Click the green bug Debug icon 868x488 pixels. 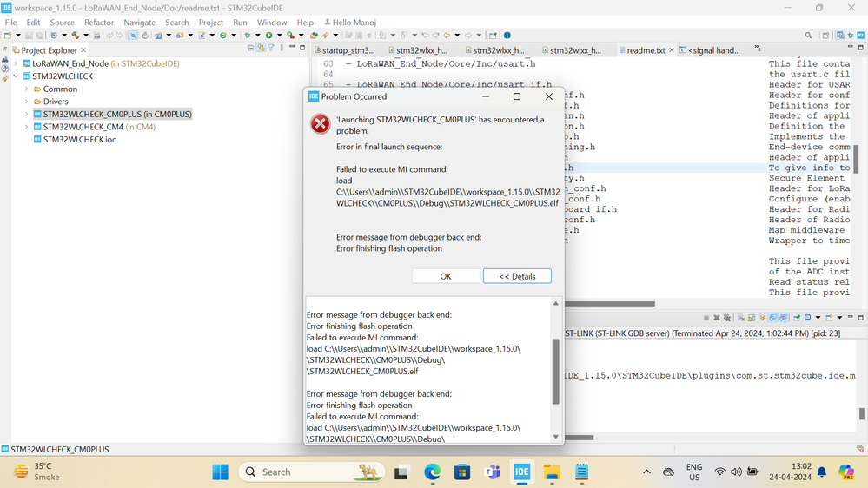pos(247,35)
